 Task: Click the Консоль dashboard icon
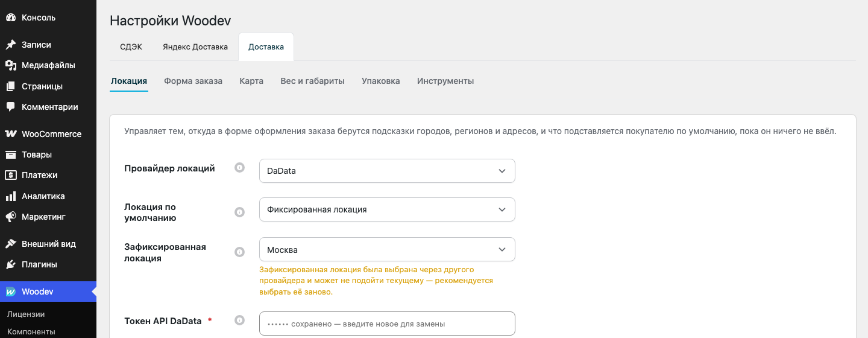coord(11,18)
